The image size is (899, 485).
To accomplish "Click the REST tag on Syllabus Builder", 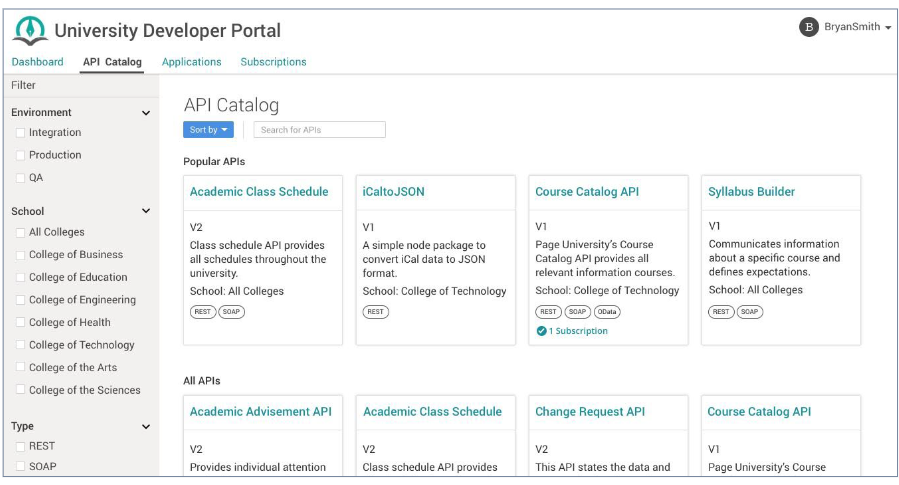I will point(721,312).
